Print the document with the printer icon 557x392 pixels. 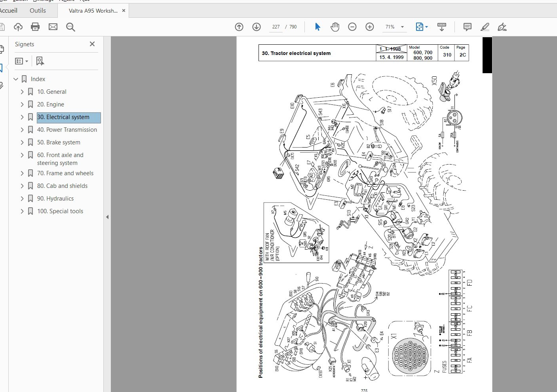35,27
